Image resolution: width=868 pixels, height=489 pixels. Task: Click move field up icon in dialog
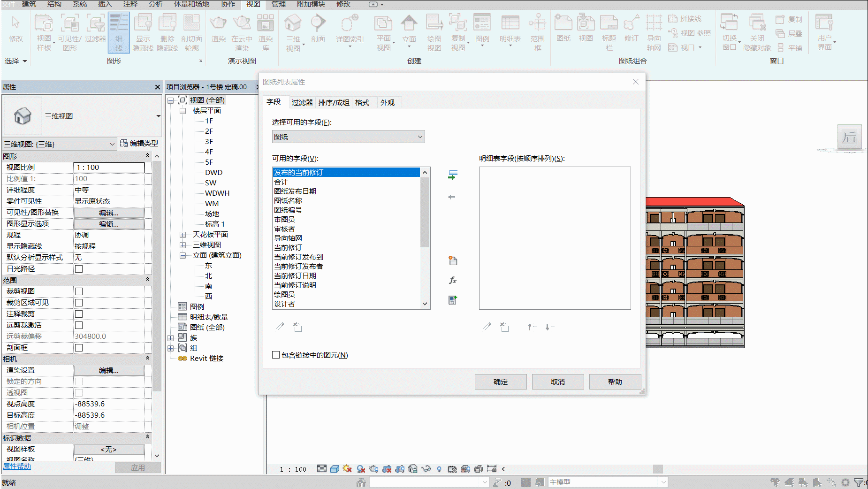click(532, 327)
